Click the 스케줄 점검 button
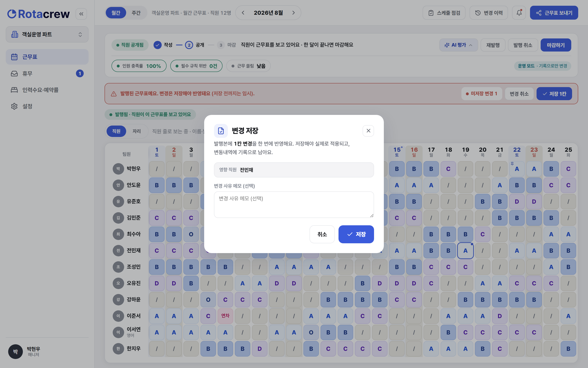588x368 pixels. 444,13
